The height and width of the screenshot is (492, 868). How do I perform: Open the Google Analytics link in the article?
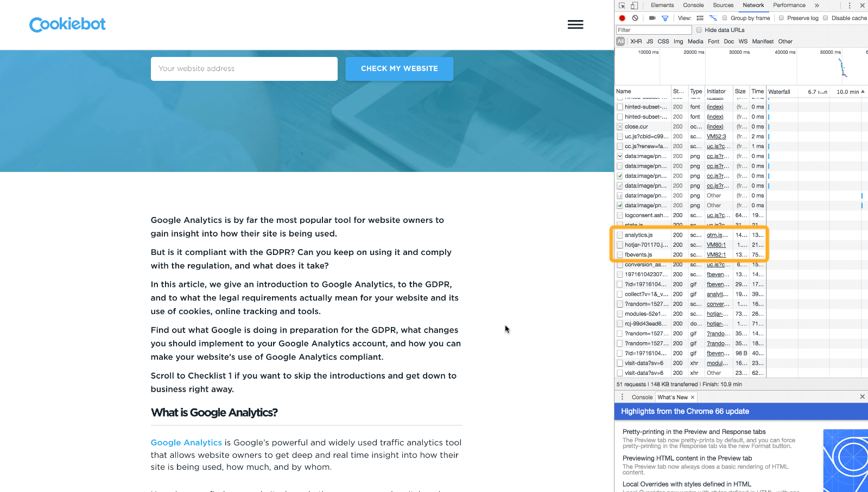pyautogui.click(x=186, y=443)
